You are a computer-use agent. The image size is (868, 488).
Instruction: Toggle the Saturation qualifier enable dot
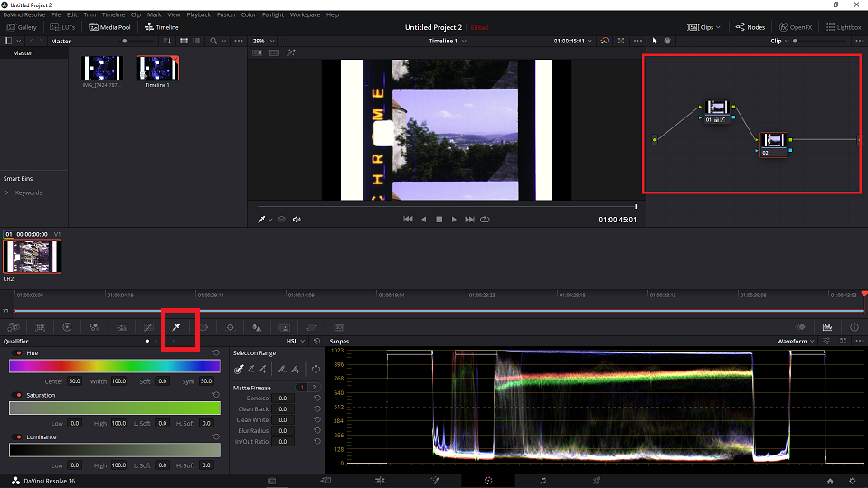(x=19, y=395)
